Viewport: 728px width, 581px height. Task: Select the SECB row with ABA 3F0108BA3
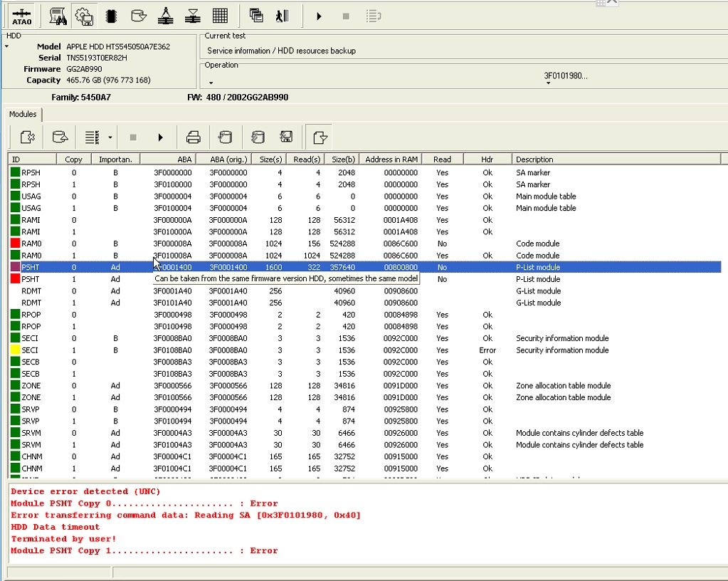click(365, 374)
